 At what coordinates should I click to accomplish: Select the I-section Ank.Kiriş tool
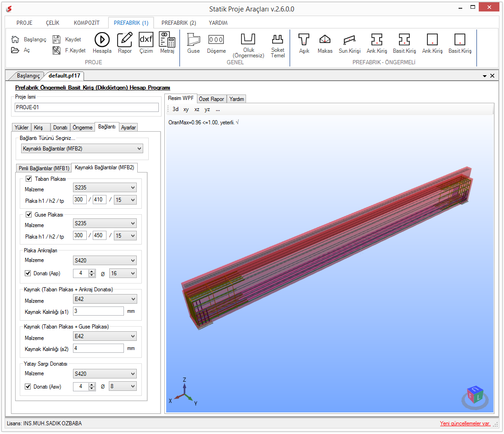(377, 39)
